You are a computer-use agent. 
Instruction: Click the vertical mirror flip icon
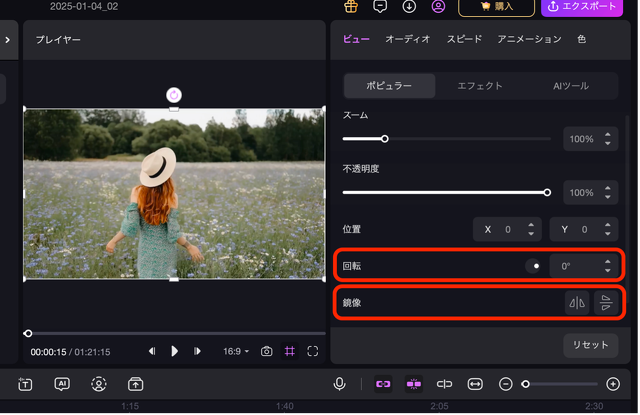605,303
